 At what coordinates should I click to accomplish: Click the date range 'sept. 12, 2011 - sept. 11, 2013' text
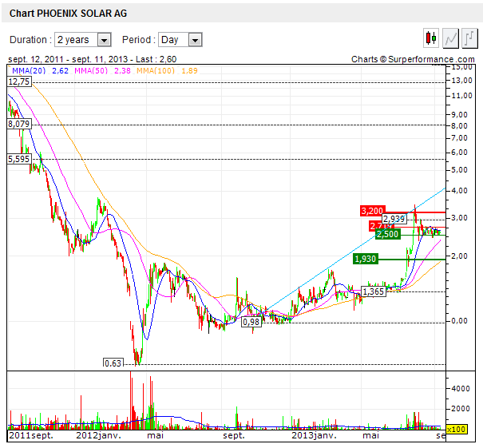point(67,59)
